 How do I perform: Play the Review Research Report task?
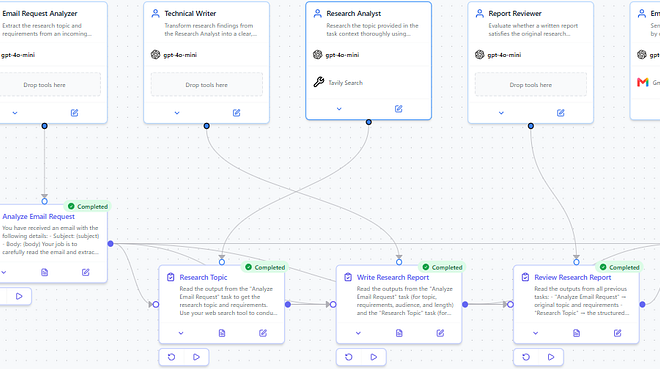coord(551,357)
